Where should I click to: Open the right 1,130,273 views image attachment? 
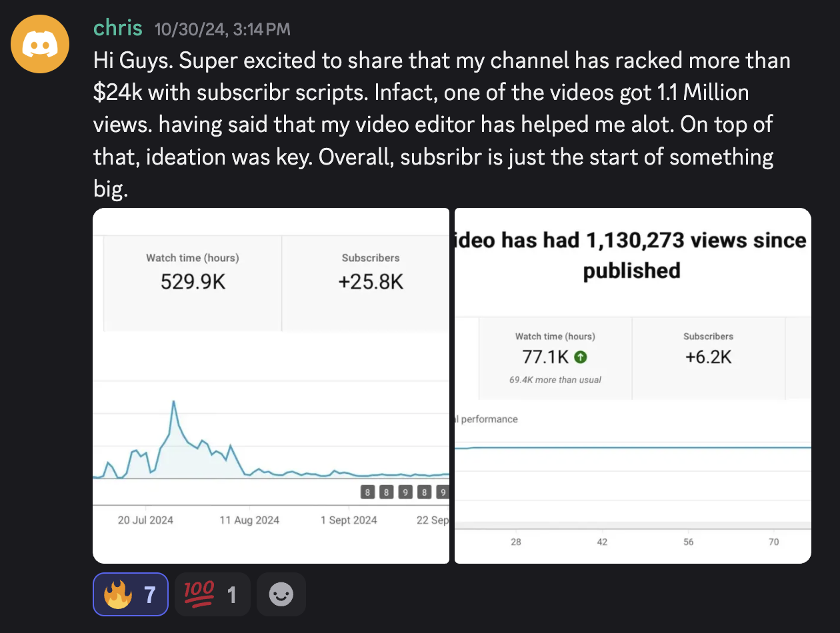click(633, 386)
